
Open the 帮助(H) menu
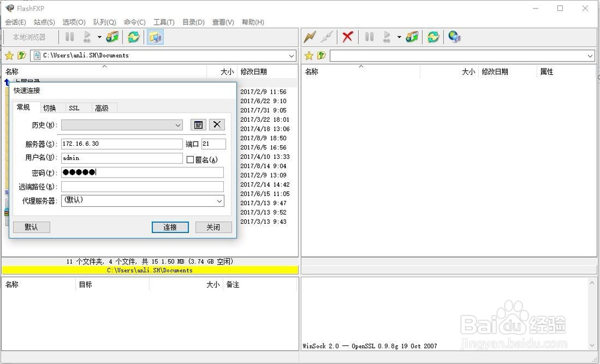[253, 22]
